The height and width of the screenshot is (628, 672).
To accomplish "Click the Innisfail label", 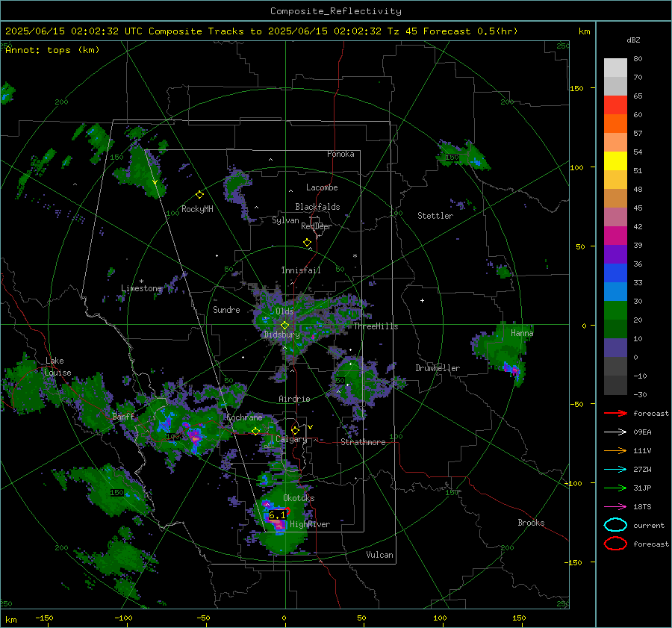I will point(301,270).
